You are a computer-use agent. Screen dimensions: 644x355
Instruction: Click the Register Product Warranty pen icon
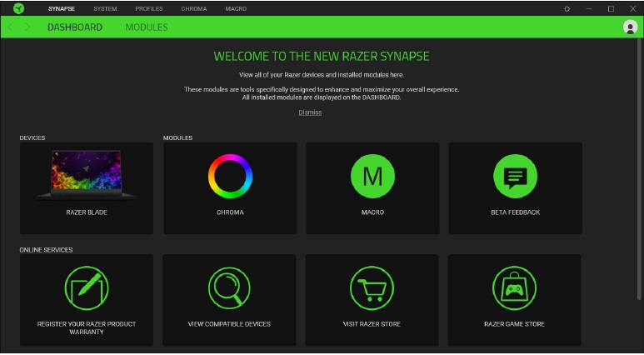87,287
